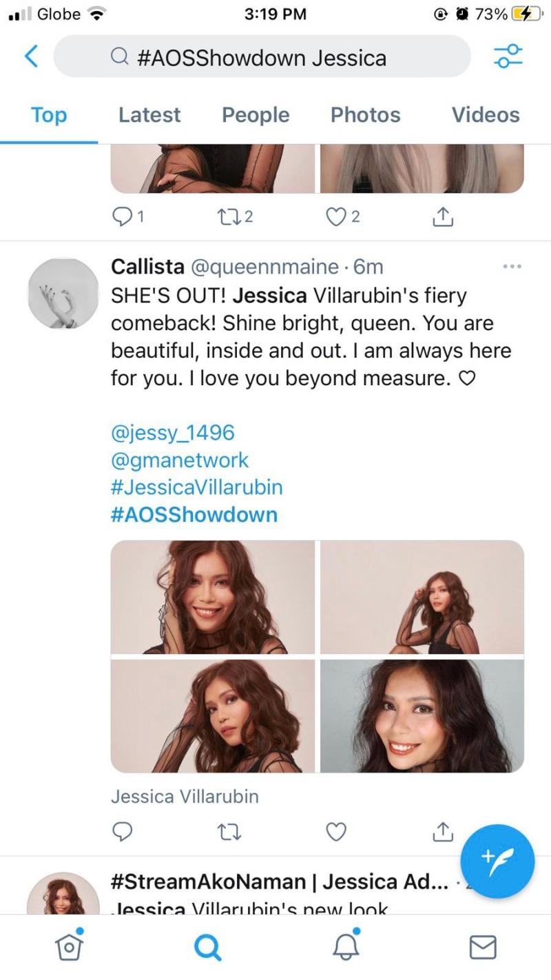Open the Photos tab

[x=365, y=115]
